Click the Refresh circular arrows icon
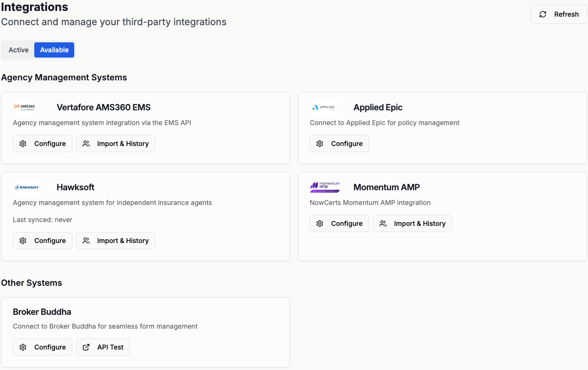The height and width of the screenshot is (370, 588). (543, 14)
